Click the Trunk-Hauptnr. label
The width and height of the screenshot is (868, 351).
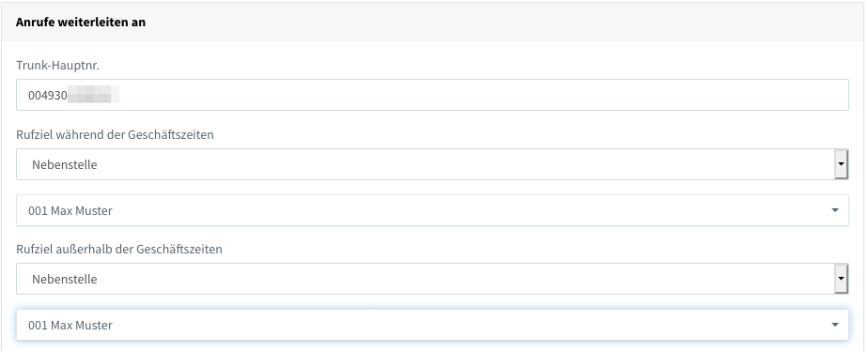(57, 65)
